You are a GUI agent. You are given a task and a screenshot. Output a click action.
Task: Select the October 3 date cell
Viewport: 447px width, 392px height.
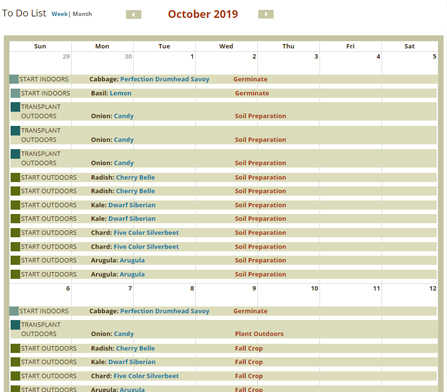[x=288, y=63]
